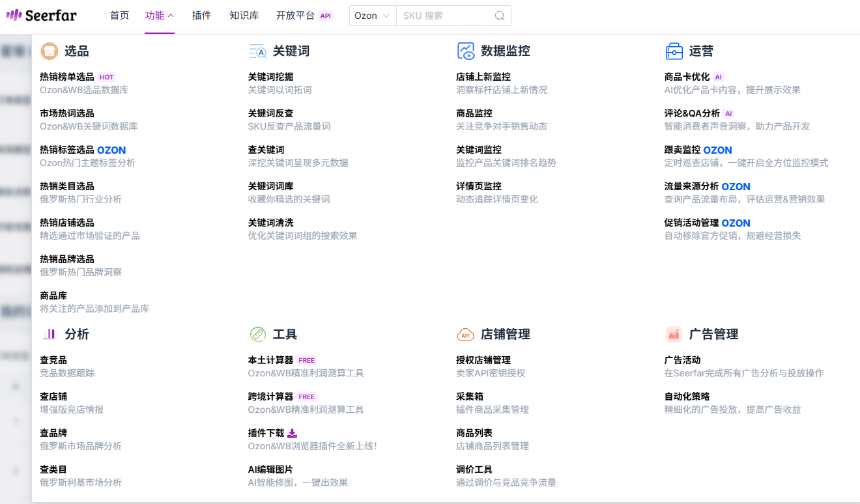Focus the SKU 搜索 input field
This screenshot has width=860, height=504.
click(x=446, y=16)
